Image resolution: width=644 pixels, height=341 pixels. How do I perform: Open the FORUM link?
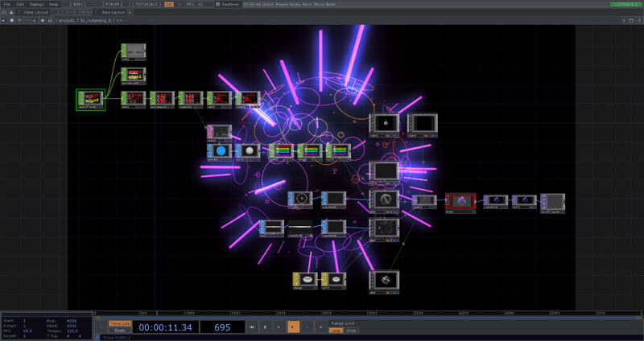113,4
